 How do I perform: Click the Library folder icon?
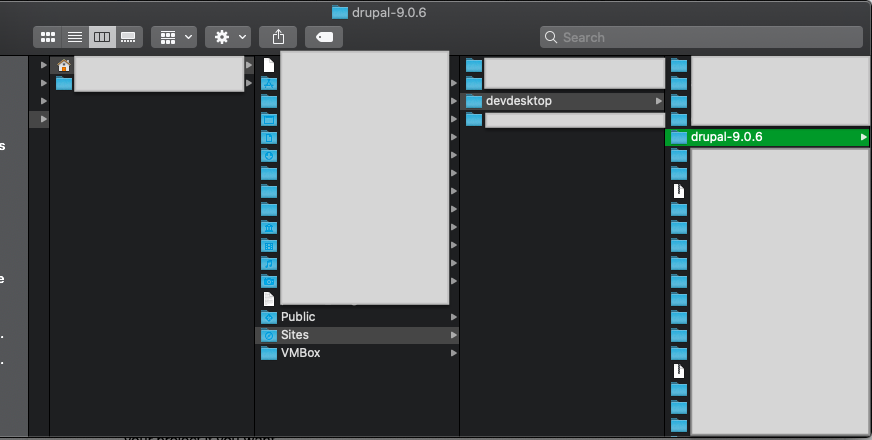269,228
